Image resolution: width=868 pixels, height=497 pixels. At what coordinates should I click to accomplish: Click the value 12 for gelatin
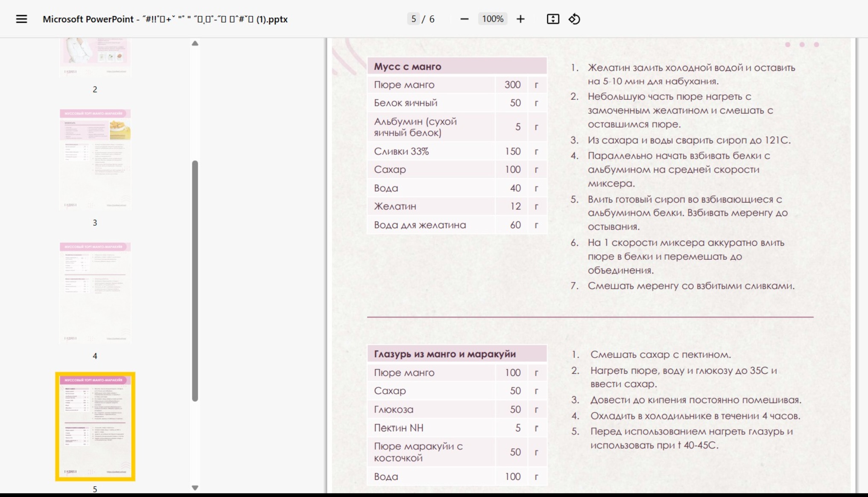(x=515, y=206)
